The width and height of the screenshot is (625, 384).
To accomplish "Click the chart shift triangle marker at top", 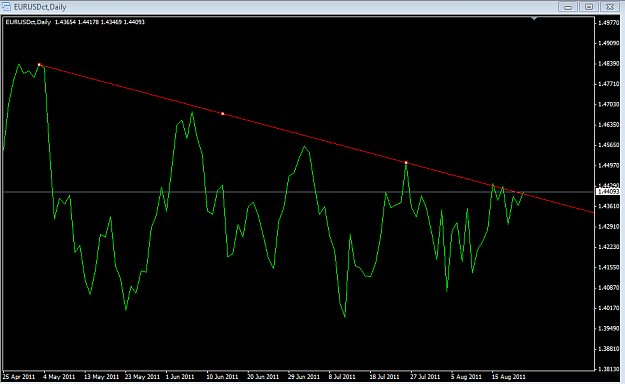I will [534, 18].
